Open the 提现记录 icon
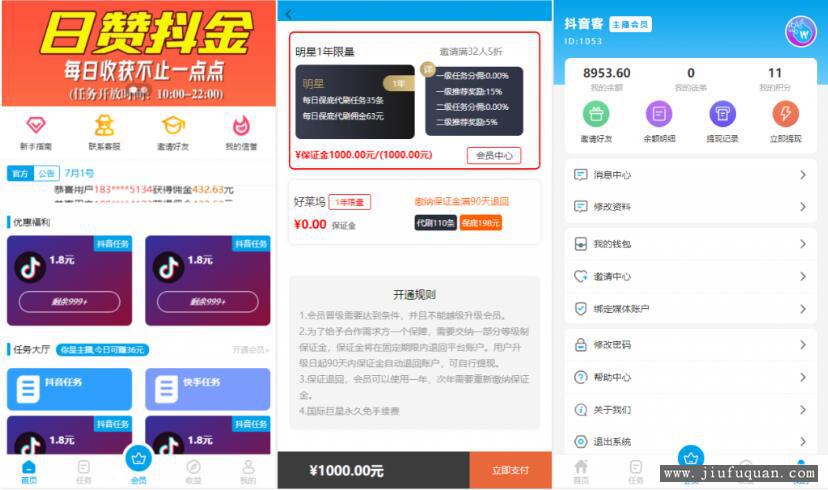The height and width of the screenshot is (490, 828). (722, 114)
